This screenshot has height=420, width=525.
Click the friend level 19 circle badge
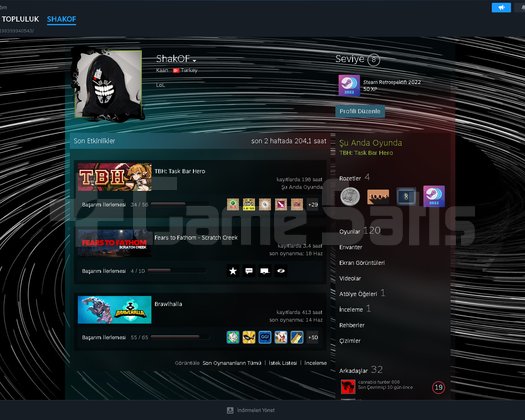click(x=438, y=388)
